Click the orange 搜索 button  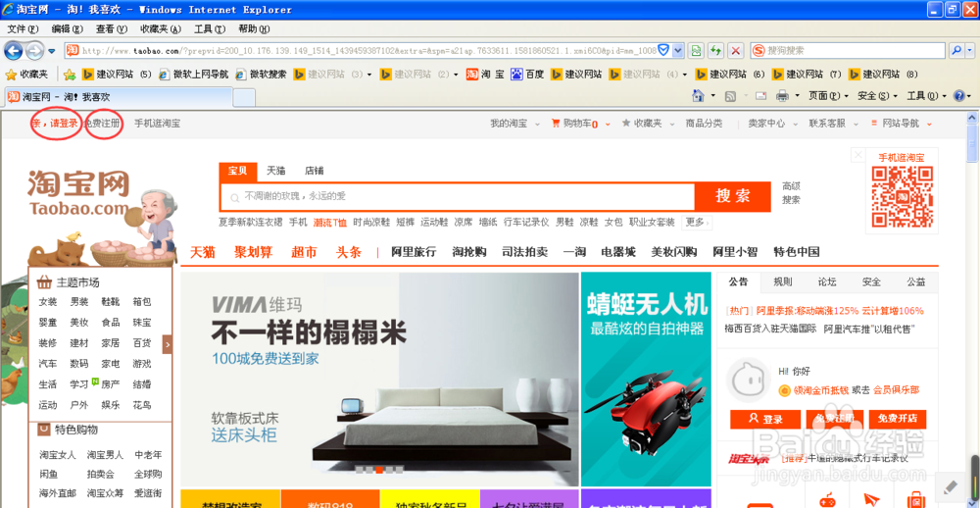732,196
